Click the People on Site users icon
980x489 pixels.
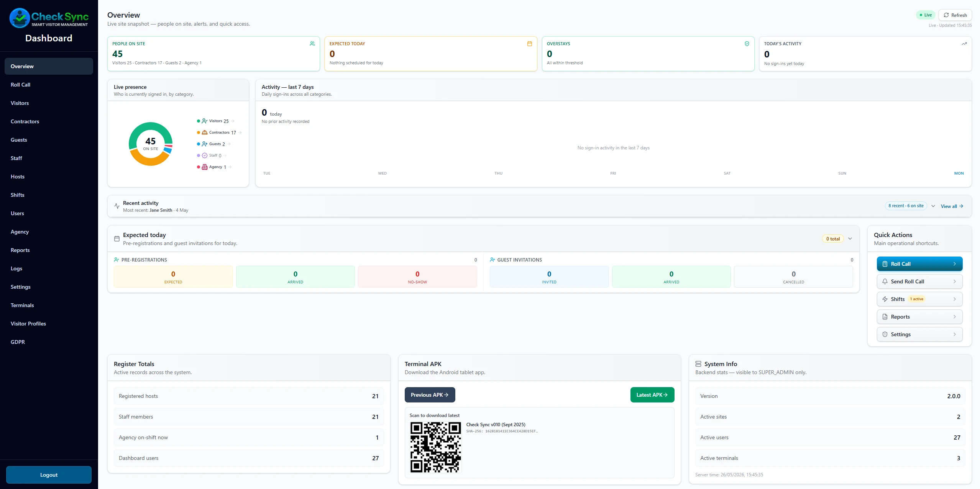[312, 44]
